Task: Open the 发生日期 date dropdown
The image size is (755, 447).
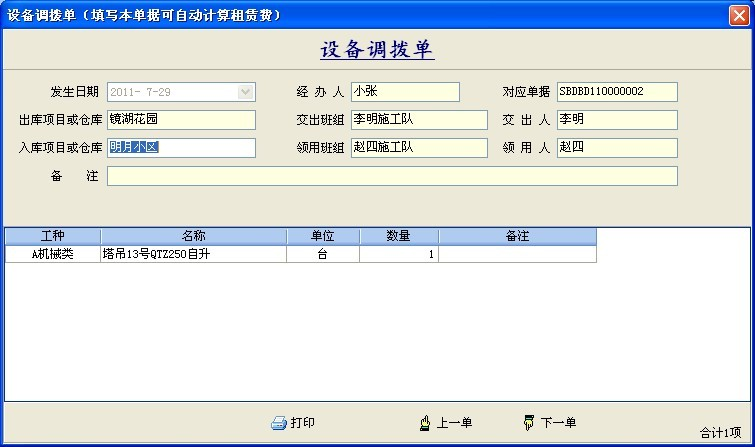Action: [x=246, y=92]
